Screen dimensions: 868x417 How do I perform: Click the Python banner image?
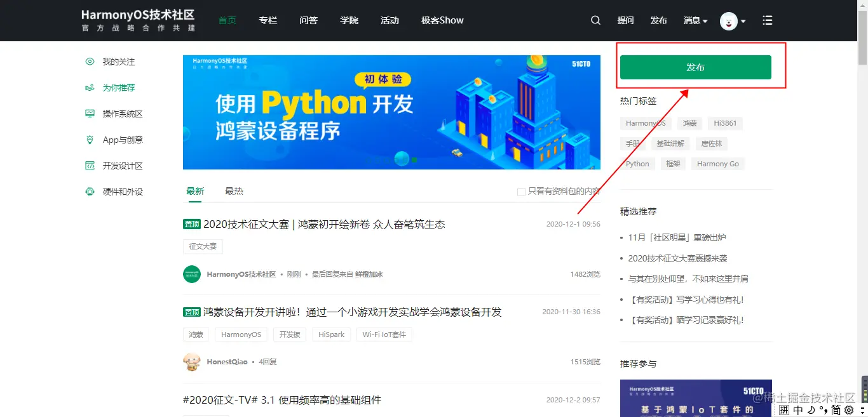click(x=391, y=112)
